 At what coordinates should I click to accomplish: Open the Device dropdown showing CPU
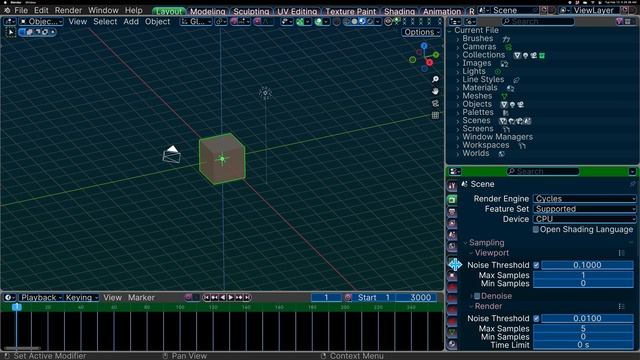coord(584,219)
